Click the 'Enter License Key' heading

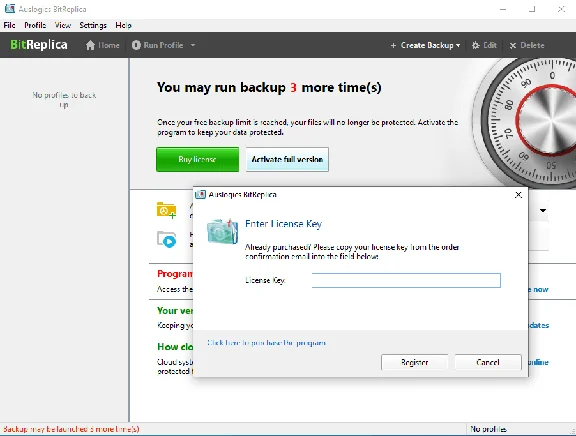tap(283, 224)
